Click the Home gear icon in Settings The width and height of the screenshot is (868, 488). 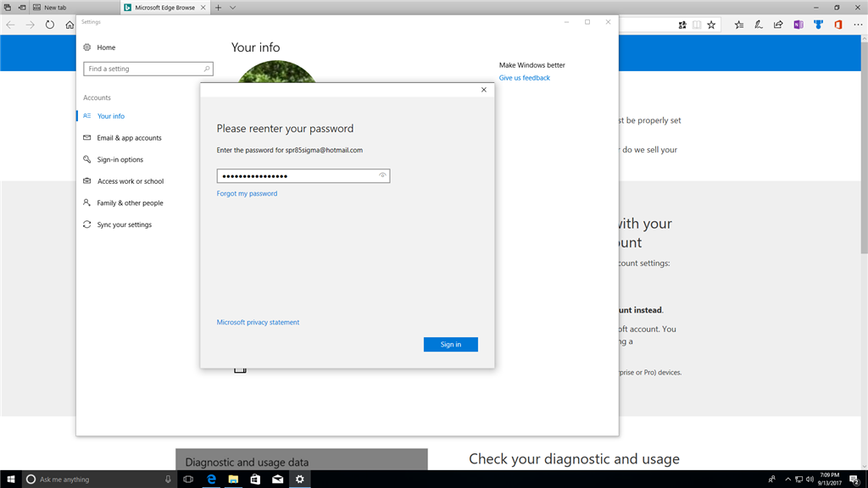coord(87,47)
